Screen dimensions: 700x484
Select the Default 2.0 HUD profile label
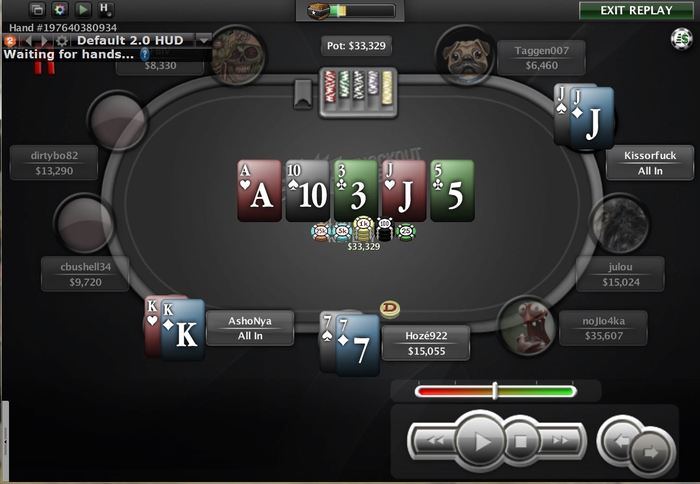click(130, 41)
